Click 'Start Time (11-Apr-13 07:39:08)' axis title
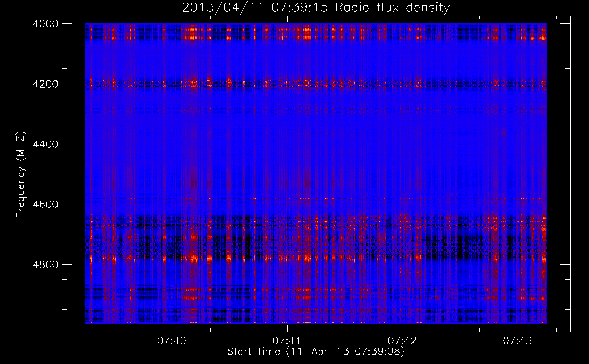 tap(316, 352)
